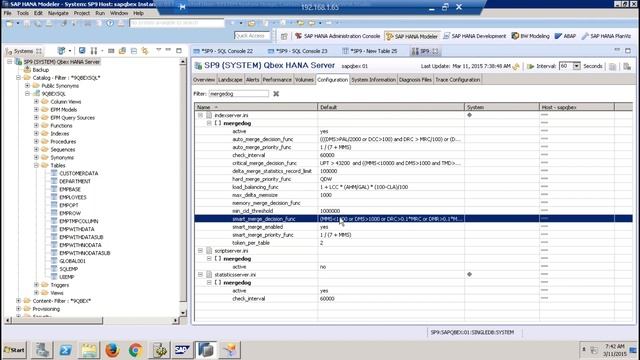Open the Window menu

click(x=119, y=13)
